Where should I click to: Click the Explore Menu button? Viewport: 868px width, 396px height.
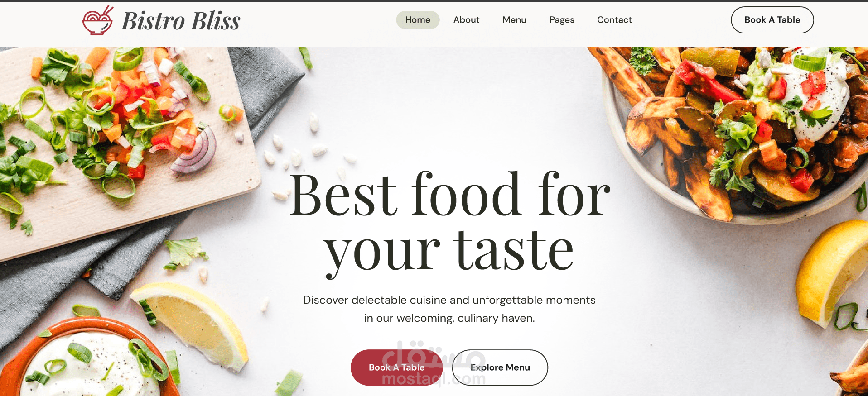(500, 367)
